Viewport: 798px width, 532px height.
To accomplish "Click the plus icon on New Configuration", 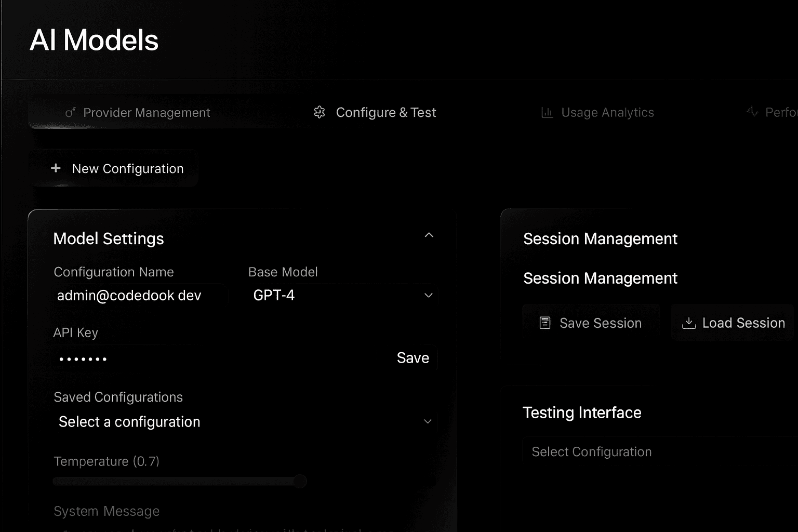I will pos(56,168).
